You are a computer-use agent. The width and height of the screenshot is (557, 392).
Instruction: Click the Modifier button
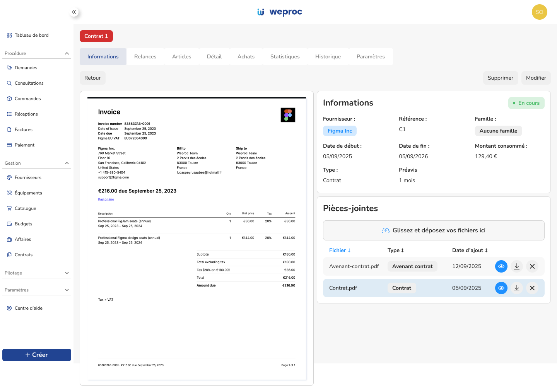[536, 78]
